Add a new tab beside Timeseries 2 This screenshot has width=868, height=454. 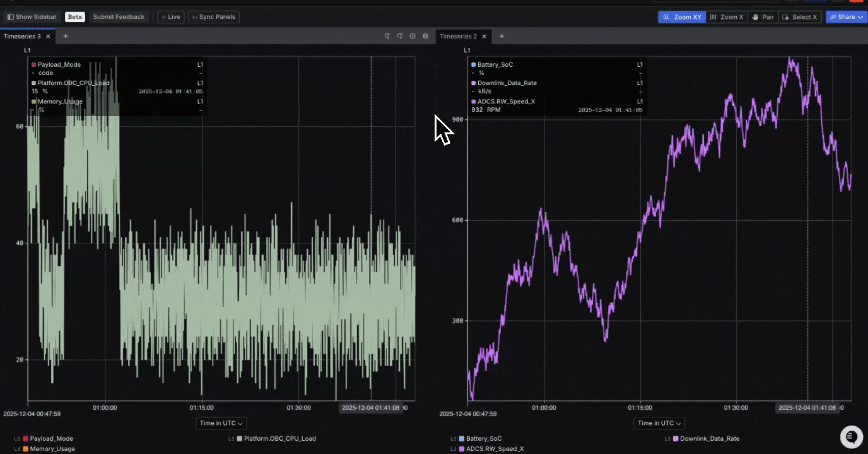501,36
